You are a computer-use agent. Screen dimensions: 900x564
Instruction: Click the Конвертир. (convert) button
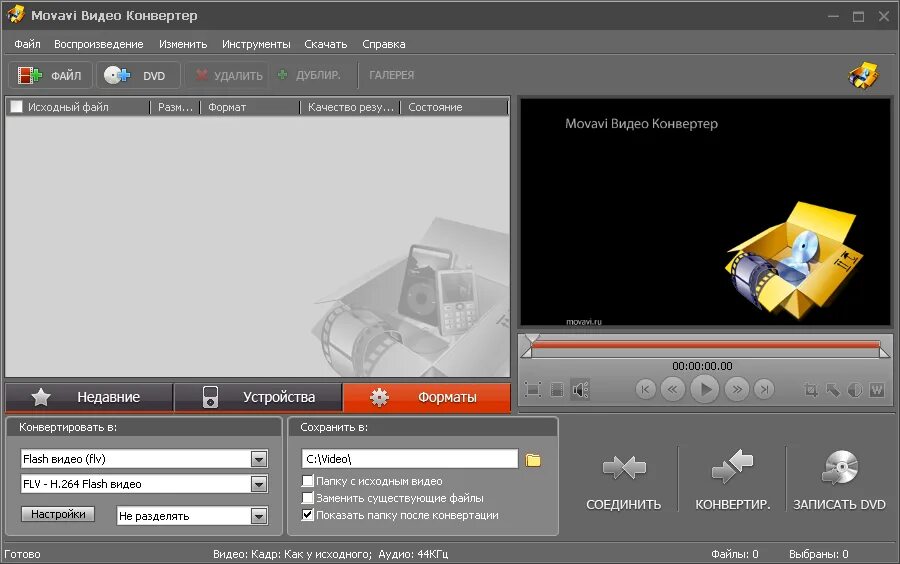(732, 481)
